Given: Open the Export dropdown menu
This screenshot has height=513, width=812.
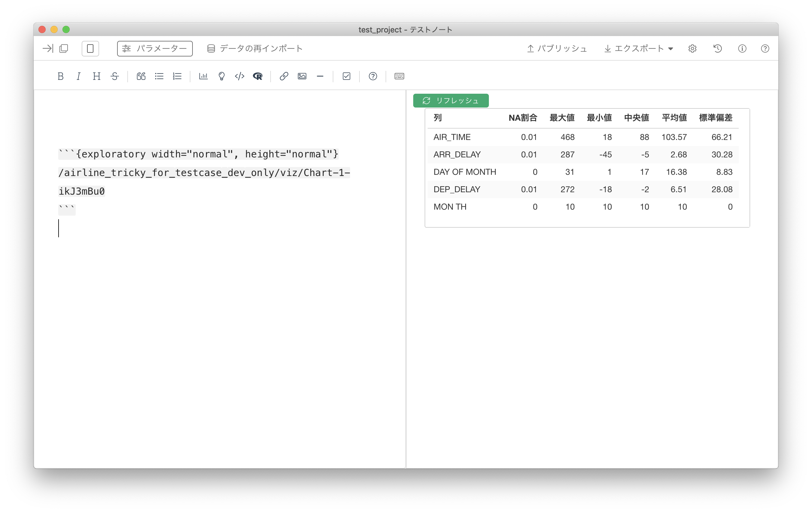Looking at the screenshot, I should click(638, 49).
